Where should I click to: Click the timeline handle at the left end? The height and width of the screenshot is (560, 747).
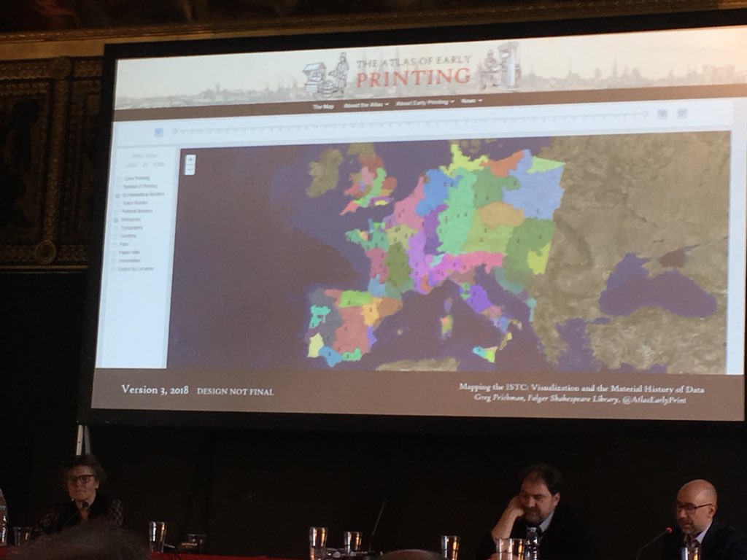(x=174, y=131)
